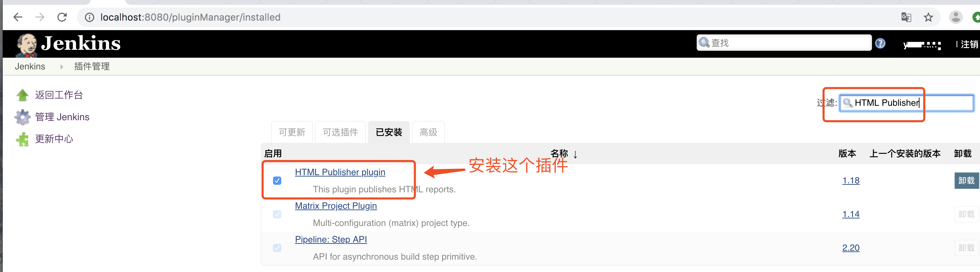Click the 上一个安装的版本 column header
Image resolution: width=980 pixels, height=272 pixels.
(x=905, y=154)
